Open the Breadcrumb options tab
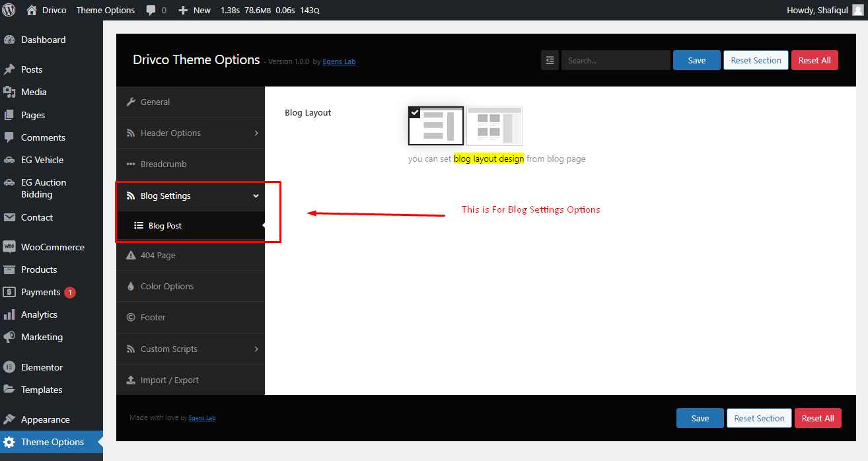Image resolution: width=868 pixels, height=461 pixels. pos(190,164)
